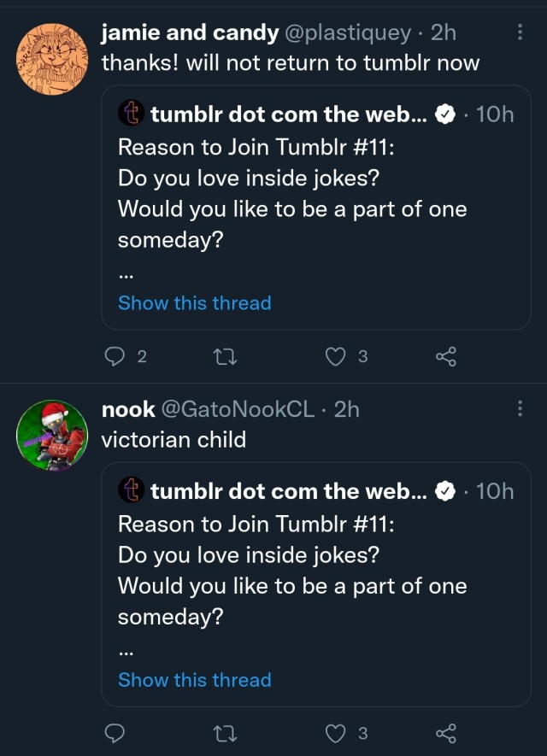Reply to nook's victorian child tweet
547x756 pixels.
click(x=115, y=733)
